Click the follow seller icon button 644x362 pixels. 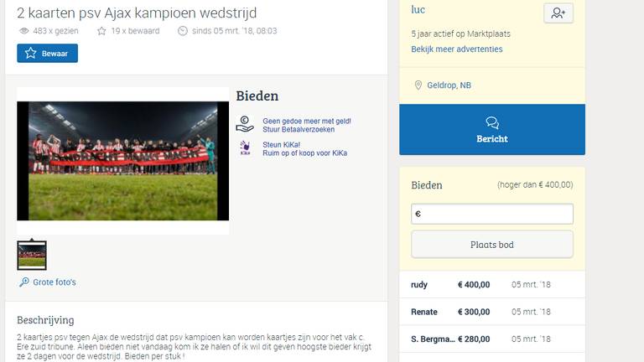558,13
